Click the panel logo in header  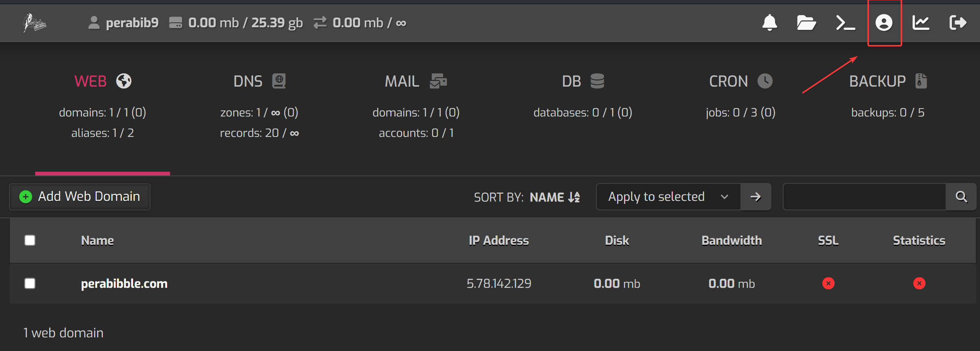34,23
